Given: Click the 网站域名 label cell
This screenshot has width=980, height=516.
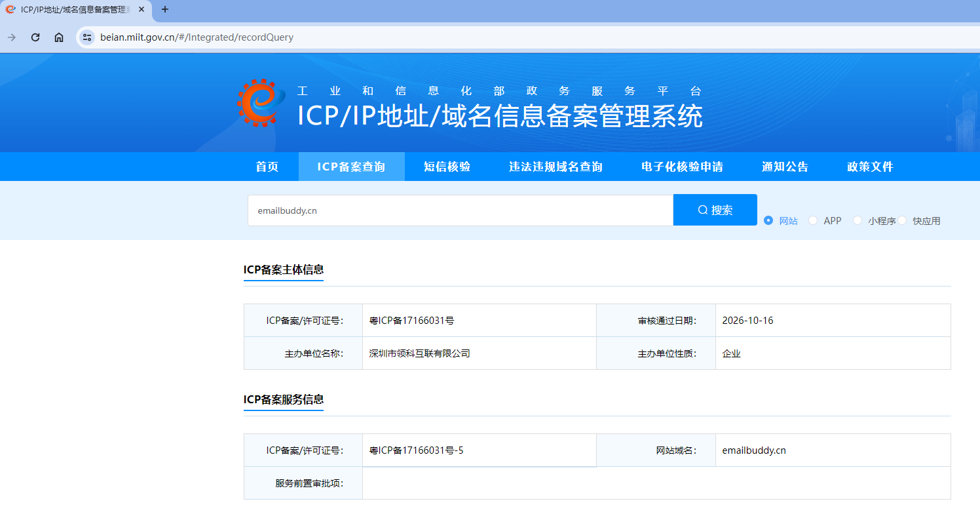Looking at the screenshot, I should pyautogui.click(x=656, y=450).
